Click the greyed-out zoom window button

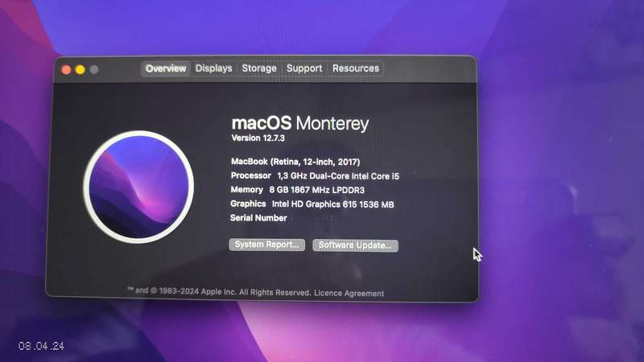point(94,70)
